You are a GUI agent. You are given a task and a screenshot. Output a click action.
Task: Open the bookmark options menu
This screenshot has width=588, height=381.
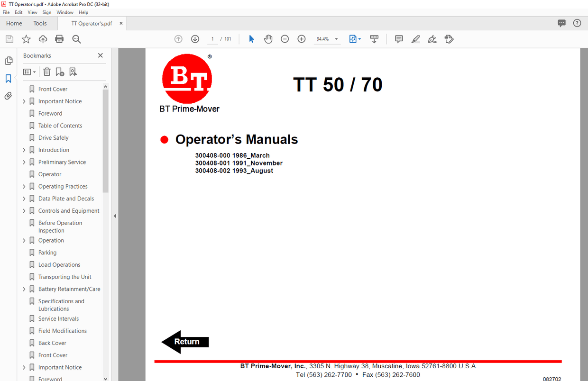29,72
